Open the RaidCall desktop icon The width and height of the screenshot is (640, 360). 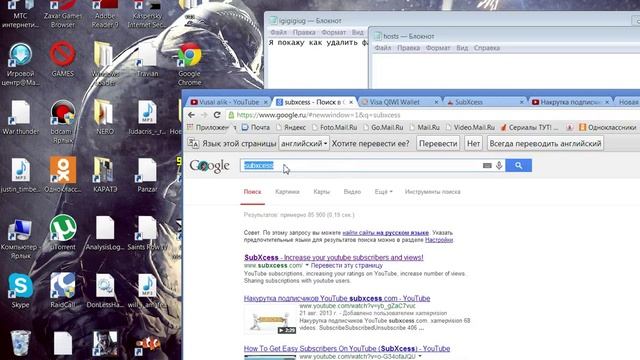62,290
